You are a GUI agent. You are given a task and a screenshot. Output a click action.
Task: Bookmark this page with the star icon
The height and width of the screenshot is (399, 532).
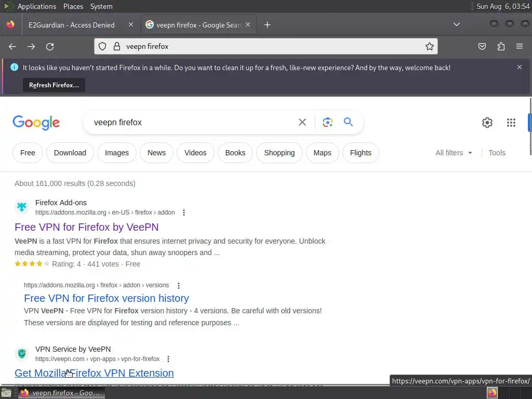tap(430, 46)
